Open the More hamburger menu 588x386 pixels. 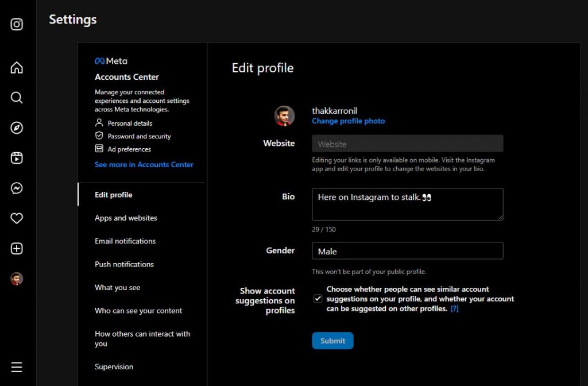[x=16, y=366]
